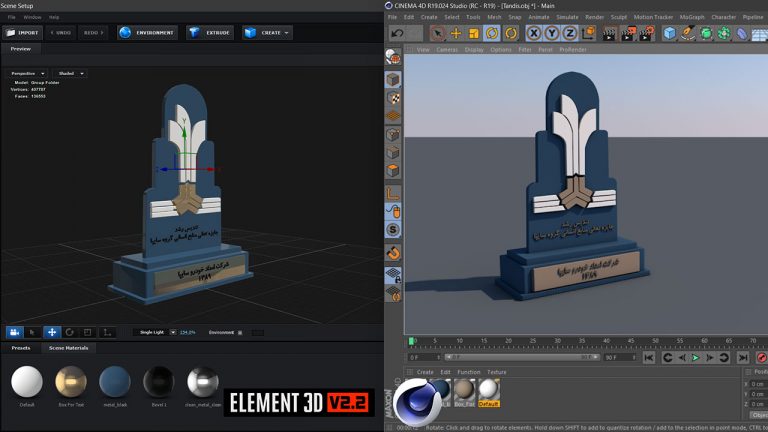Open Edit Render Settings gear clapperboard icon
Screen dimensions: 768x432
pyautogui.click(x=647, y=33)
